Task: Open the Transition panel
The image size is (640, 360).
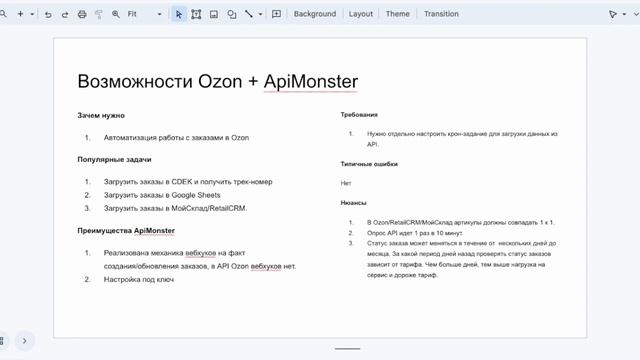Action: [x=441, y=14]
